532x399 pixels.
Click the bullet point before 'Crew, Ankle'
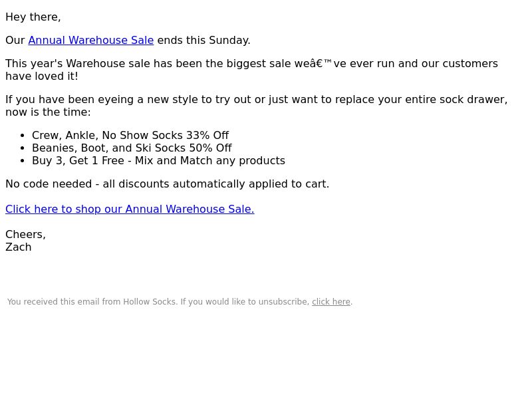(x=23, y=136)
